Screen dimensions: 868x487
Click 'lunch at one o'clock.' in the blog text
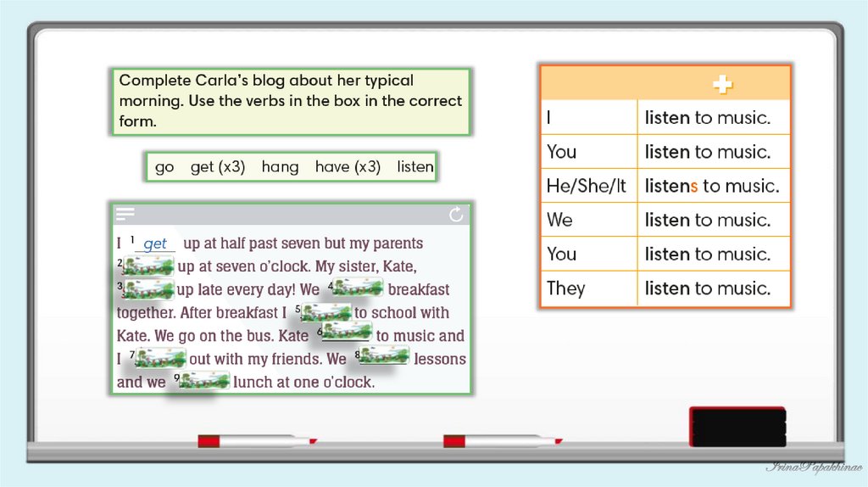[x=304, y=382]
